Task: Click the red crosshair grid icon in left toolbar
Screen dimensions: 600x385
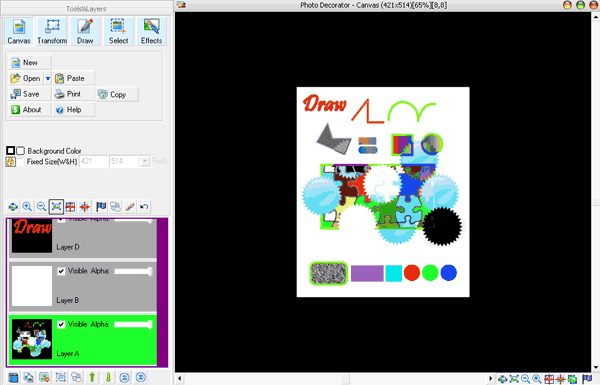Action: tap(70, 207)
